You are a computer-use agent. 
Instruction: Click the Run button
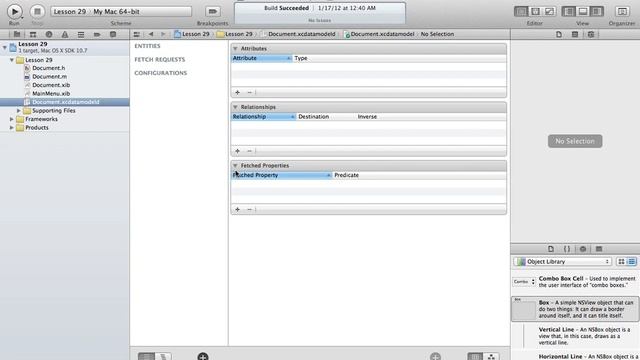(14, 11)
